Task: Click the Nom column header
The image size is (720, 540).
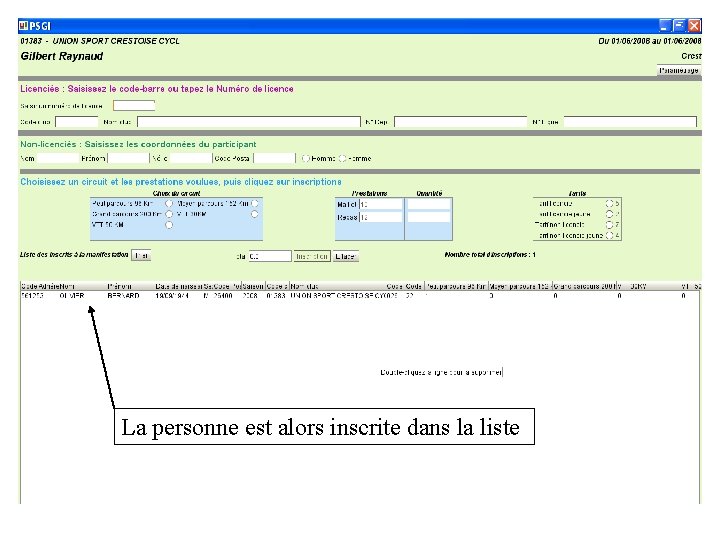Action: 82,286
